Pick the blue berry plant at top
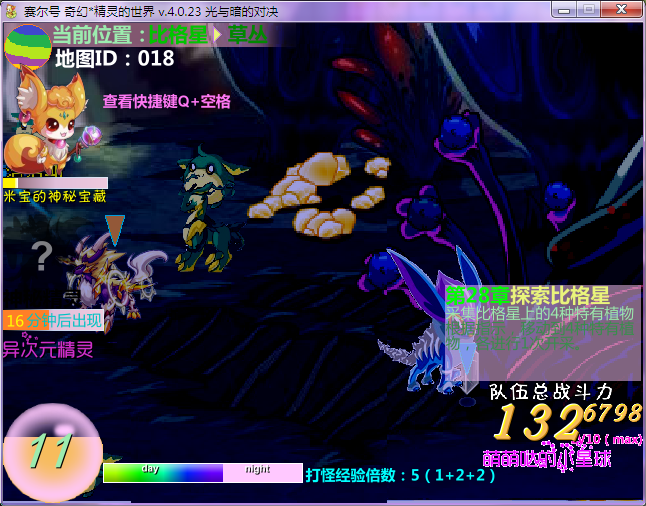The width and height of the screenshot is (646, 506). pos(456,133)
